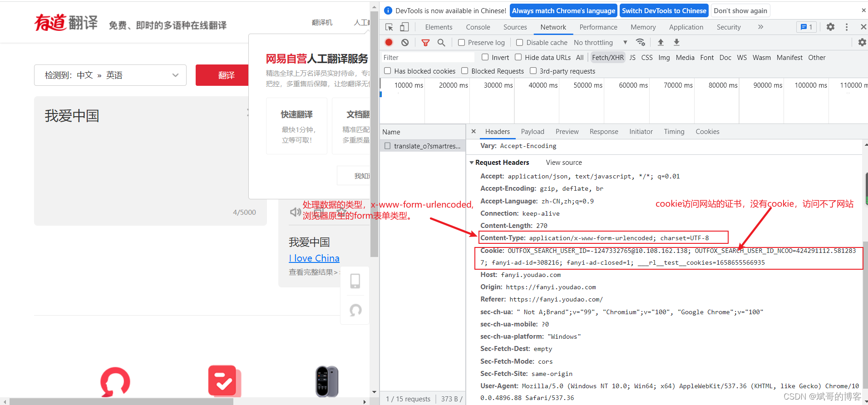Screen dimensions: 868x405
Task: Select the translate_o?smartres... request row
Action: 423,146
